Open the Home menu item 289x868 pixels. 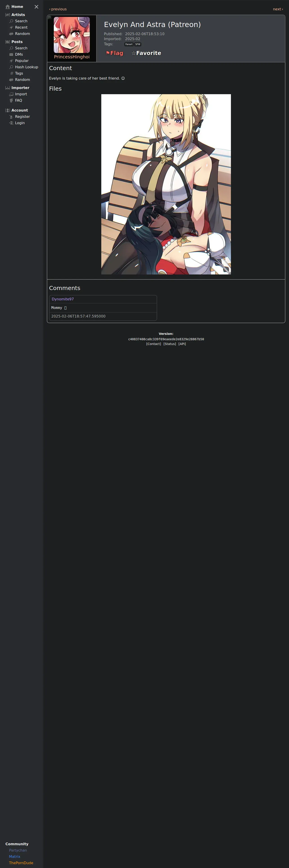(x=17, y=7)
